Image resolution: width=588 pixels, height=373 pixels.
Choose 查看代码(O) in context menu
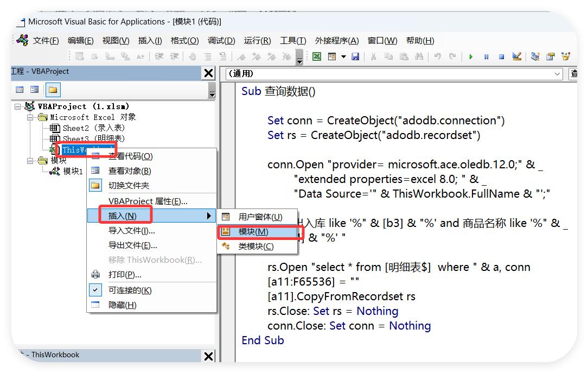click(x=151, y=156)
